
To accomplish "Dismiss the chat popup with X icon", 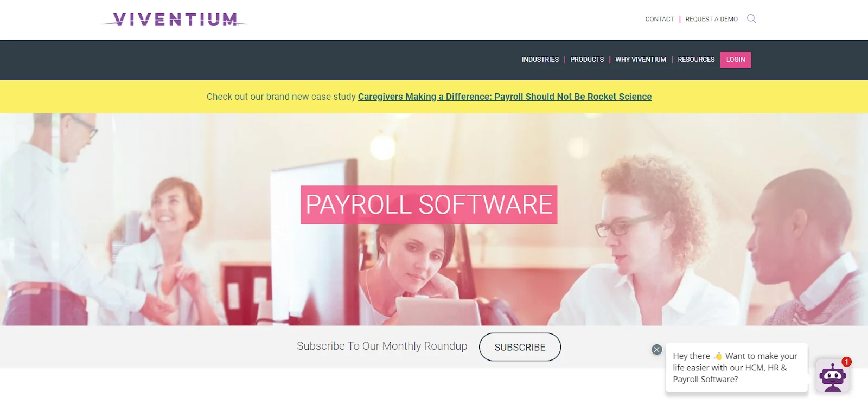I will (x=656, y=350).
